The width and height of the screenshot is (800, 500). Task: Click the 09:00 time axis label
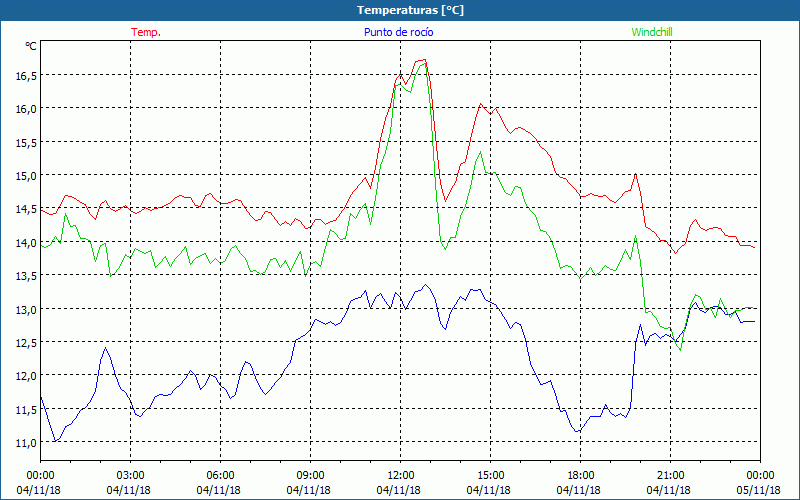pyautogui.click(x=310, y=476)
